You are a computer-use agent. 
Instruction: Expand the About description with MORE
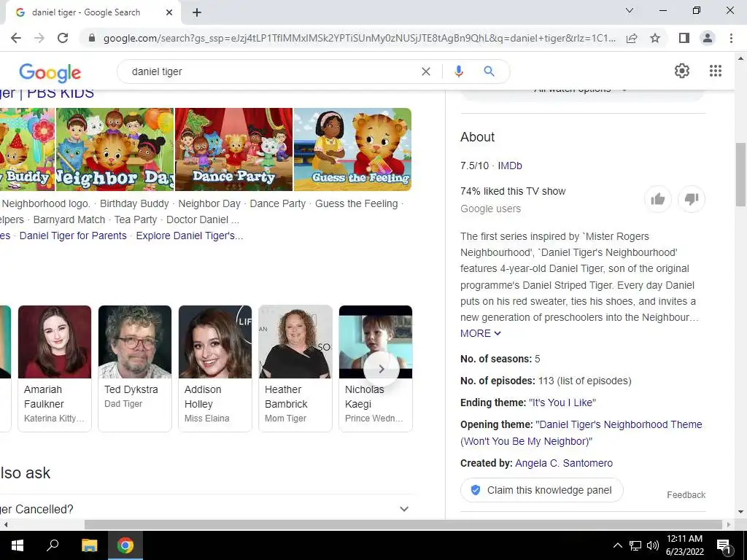click(480, 333)
